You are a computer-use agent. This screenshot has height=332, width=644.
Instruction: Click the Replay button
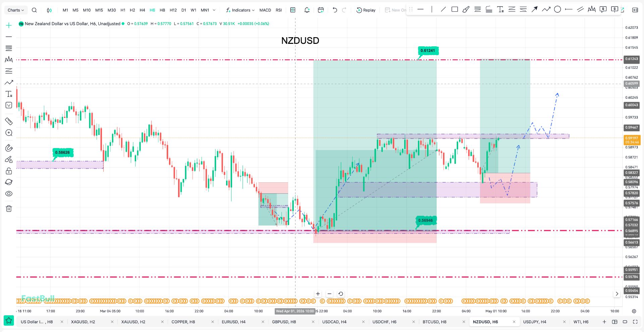point(366,10)
